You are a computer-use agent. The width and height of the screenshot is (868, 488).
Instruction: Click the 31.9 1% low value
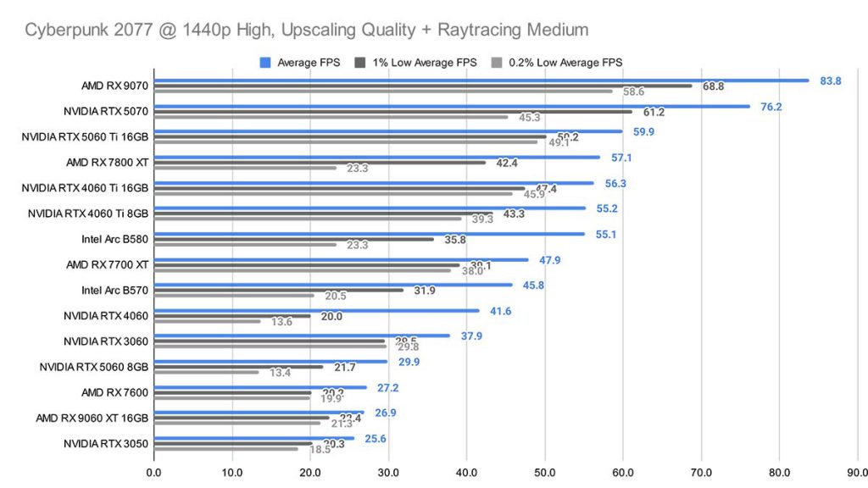point(425,291)
